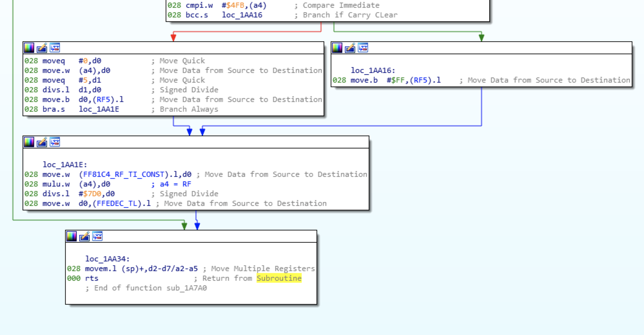
Task: Click FF81C4_RF_TI_CONST operand
Action: pyautogui.click(x=124, y=174)
